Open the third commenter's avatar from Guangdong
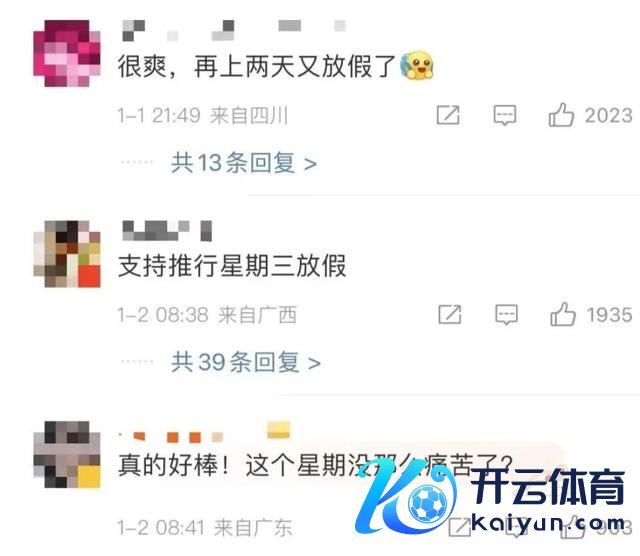Image resolution: width=640 pixels, height=556 pixels. click(67, 454)
